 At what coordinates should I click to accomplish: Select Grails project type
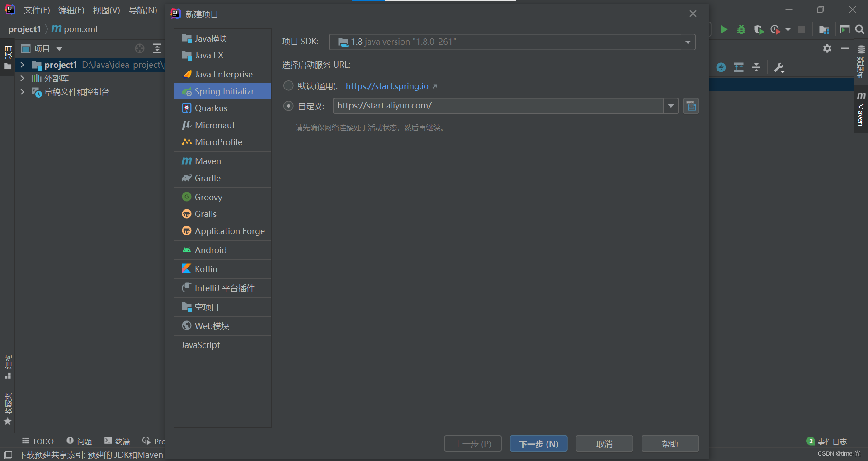click(x=222, y=214)
